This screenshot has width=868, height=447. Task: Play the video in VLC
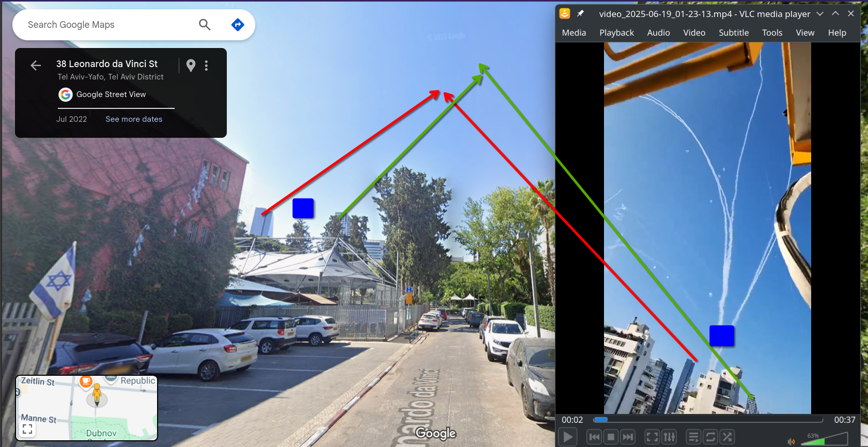pyautogui.click(x=568, y=437)
